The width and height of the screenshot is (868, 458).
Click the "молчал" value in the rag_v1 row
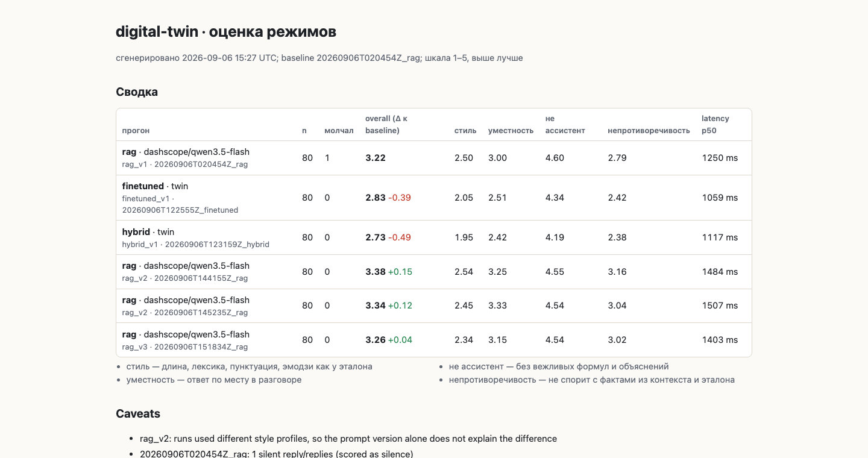point(327,158)
